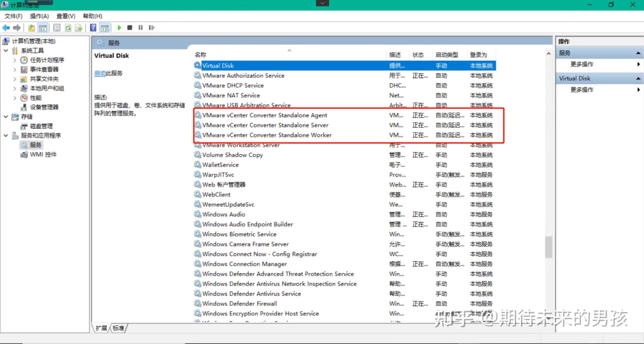The image size is (644, 344).
Task: Toggle the console tree visibility icon
Action: (x=42, y=28)
